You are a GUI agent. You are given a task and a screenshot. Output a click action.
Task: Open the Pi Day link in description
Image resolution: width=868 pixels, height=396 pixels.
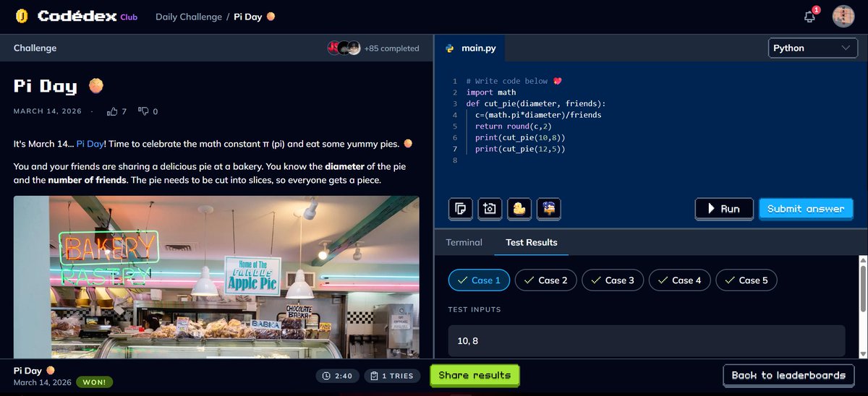[x=90, y=144]
